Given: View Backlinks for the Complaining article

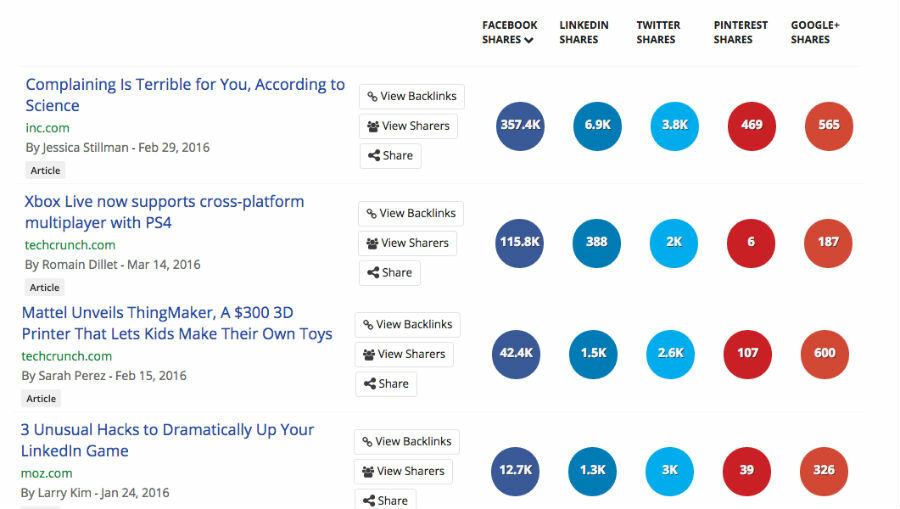Looking at the screenshot, I should (x=412, y=97).
